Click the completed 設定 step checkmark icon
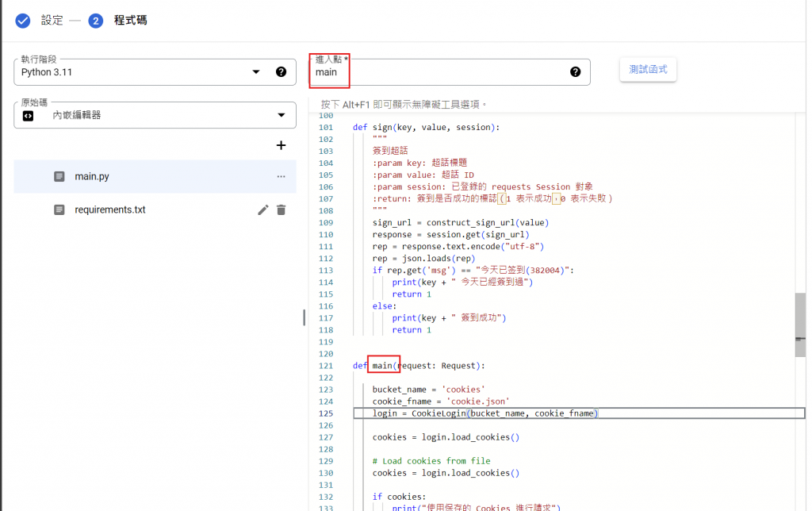This screenshot has height=511, width=812. pos(23,21)
